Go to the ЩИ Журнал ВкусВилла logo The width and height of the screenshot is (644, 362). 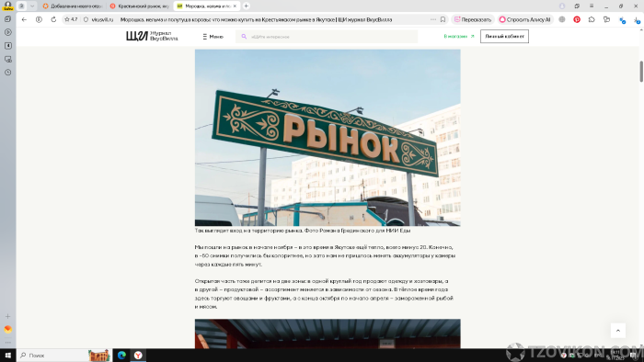pos(152,36)
